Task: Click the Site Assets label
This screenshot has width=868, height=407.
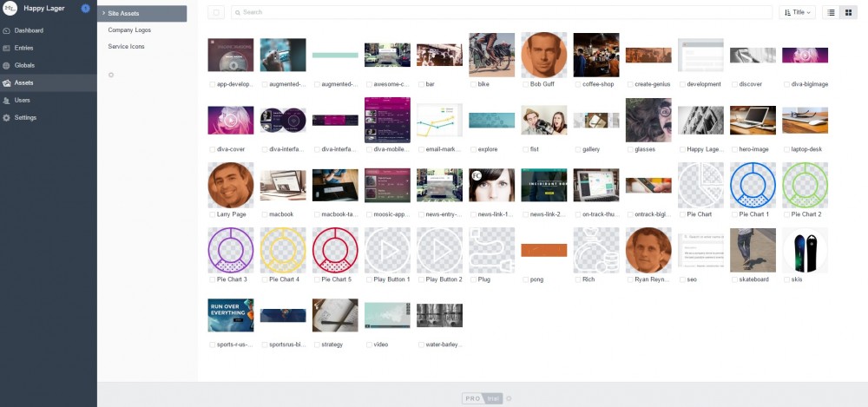Action: [123, 13]
